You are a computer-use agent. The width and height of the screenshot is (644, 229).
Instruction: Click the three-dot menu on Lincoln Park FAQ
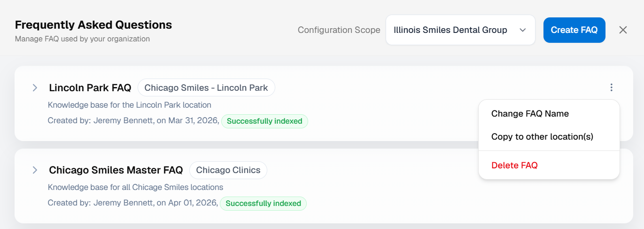click(611, 87)
